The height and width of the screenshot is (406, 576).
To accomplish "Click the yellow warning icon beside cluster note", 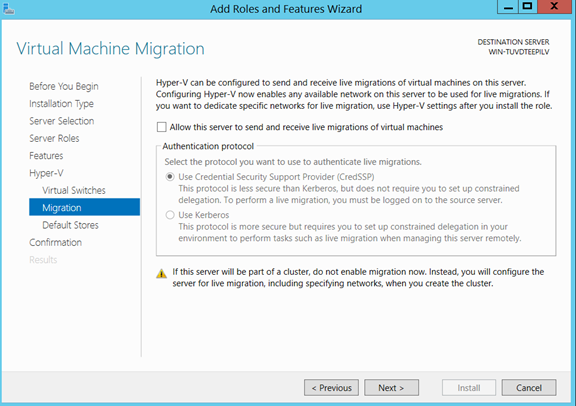I will [x=161, y=274].
